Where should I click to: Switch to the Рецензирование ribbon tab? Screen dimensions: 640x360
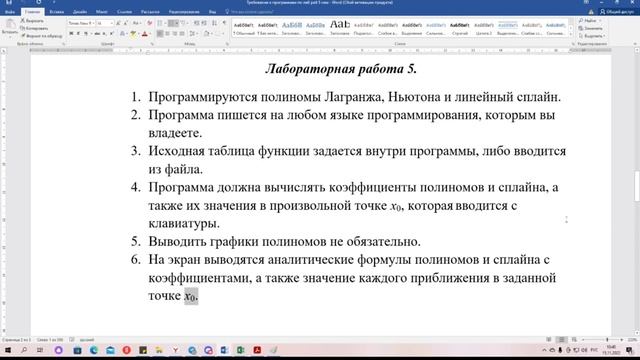click(184, 12)
